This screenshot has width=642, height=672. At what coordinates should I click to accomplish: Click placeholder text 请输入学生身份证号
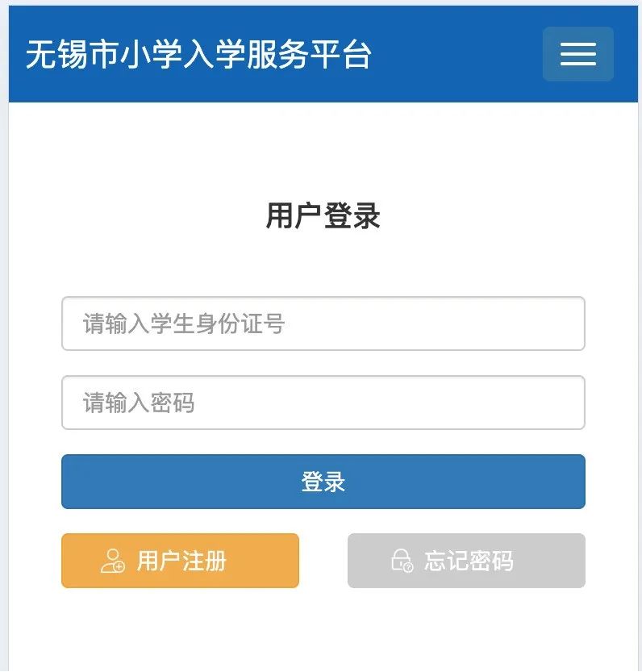[x=183, y=323]
